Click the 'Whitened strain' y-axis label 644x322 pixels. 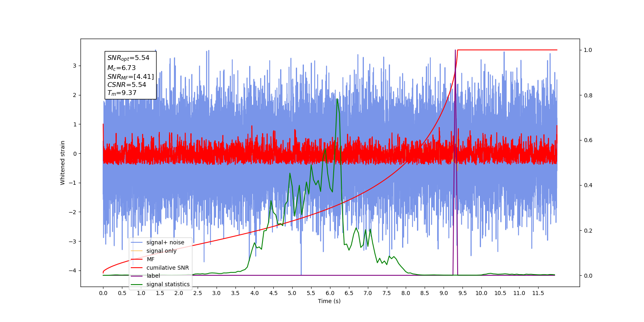[62, 163]
